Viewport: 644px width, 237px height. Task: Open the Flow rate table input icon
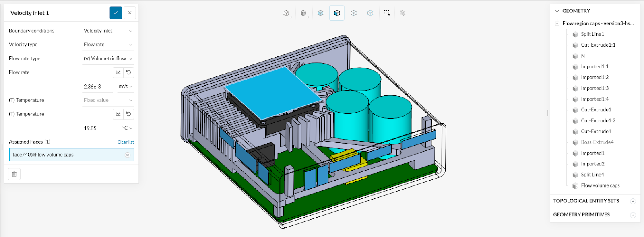[118, 72]
